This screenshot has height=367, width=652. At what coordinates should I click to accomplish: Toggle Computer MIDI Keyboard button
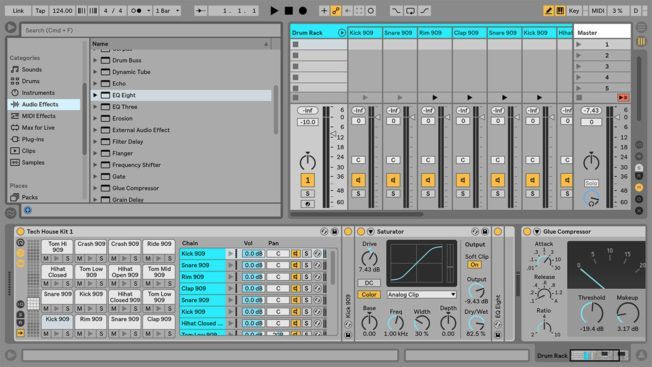pyautogui.click(x=560, y=11)
